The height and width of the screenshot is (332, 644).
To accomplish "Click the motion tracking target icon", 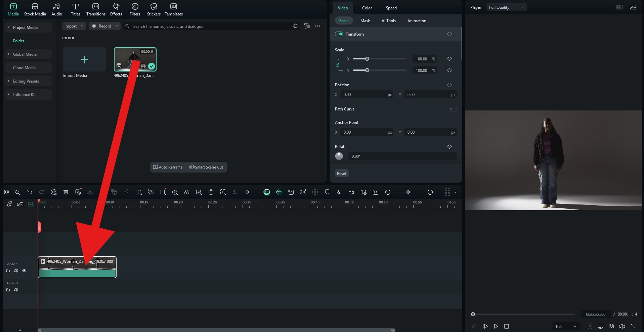I will click(x=223, y=192).
